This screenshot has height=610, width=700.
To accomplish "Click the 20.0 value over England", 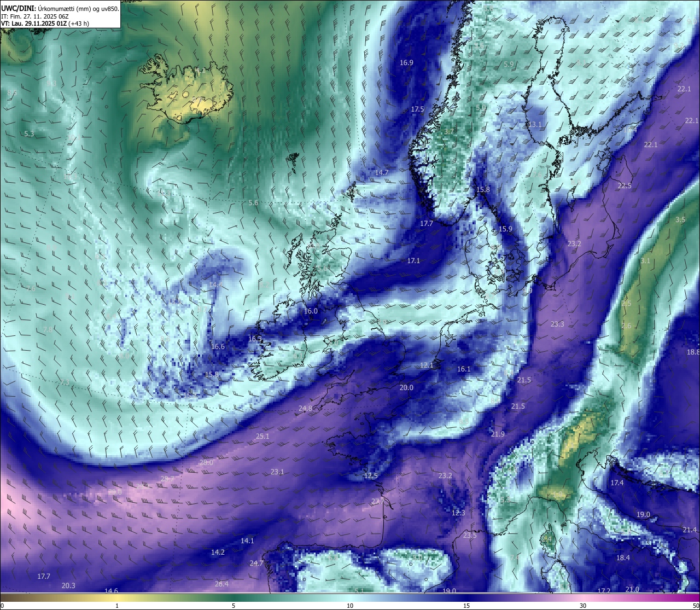I will (406, 388).
